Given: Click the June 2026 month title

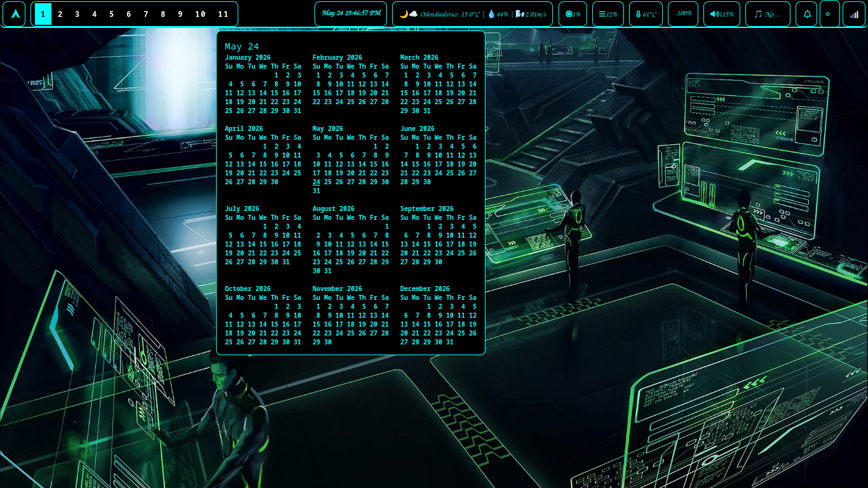Looking at the screenshot, I should click(x=417, y=128).
